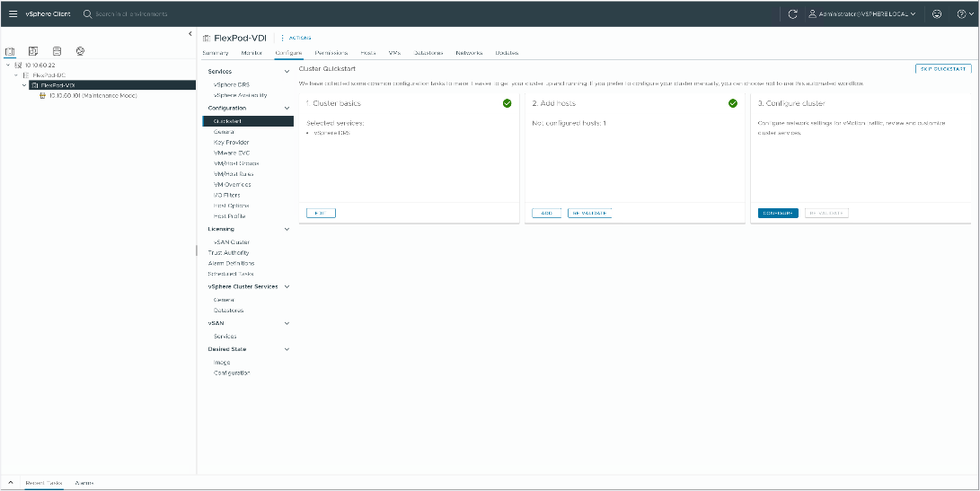Click Add in the Add hosts card

pyautogui.click(x=547, y=213)
